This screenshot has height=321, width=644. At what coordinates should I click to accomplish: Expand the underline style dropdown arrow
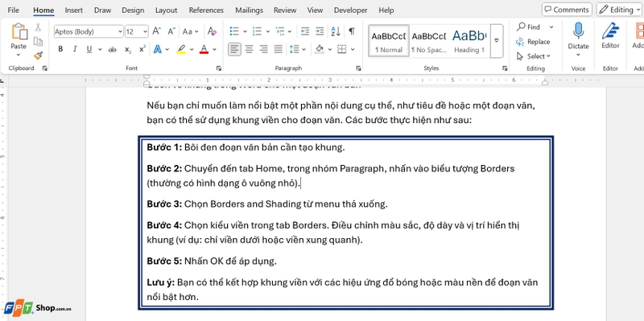[x=100, y=50]
